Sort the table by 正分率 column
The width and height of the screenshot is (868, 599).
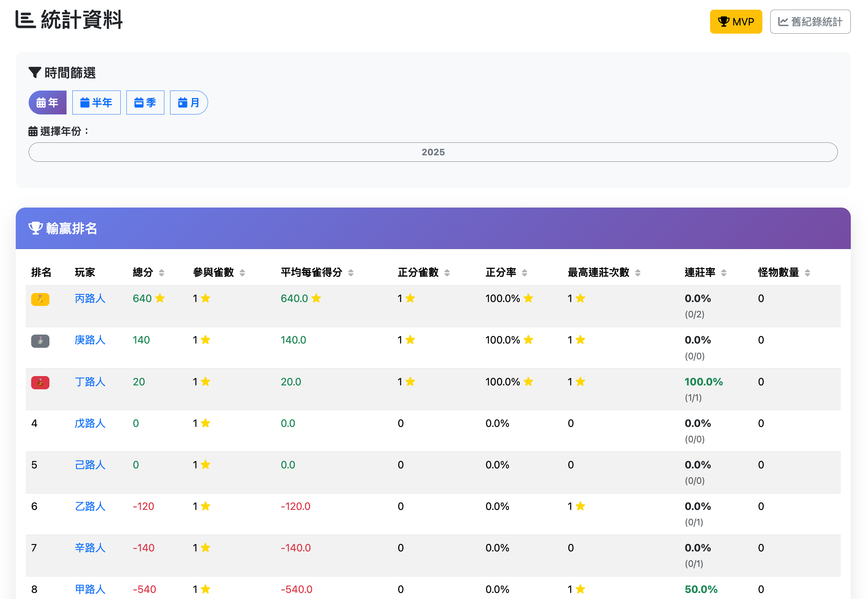[x=524, y=273]
